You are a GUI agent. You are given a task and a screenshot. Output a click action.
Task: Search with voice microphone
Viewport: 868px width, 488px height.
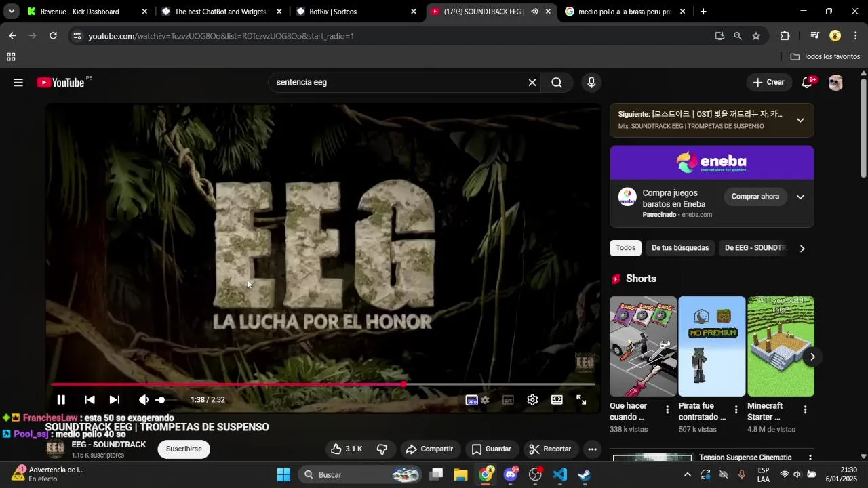click(x=591, y=83)
